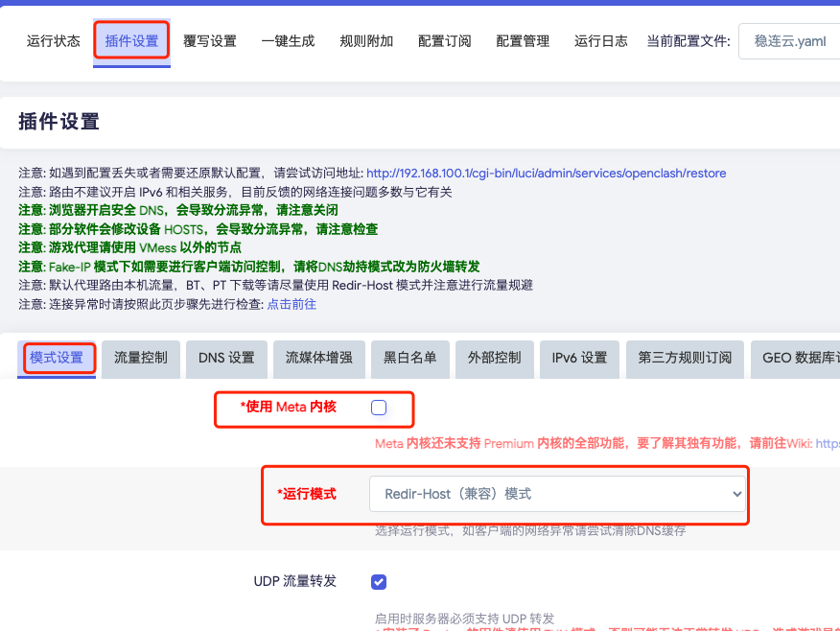
Task: Go to the 黑白名单 sub-tab
Action: 409,358
